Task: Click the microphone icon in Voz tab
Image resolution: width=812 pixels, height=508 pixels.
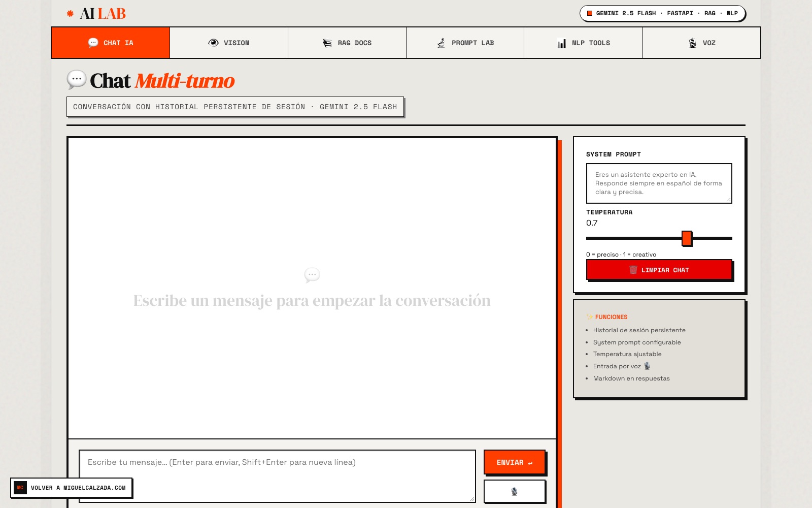Action: [692, 43]
